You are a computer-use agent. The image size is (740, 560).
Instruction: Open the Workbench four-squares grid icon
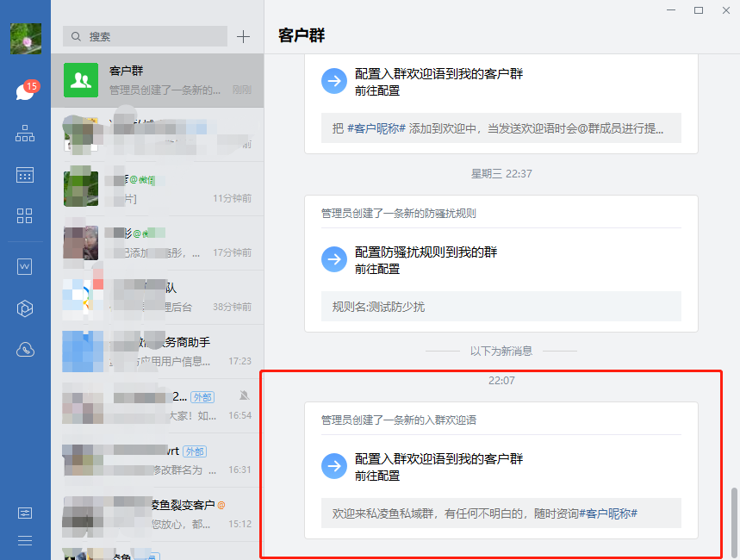tap(25, 216)
